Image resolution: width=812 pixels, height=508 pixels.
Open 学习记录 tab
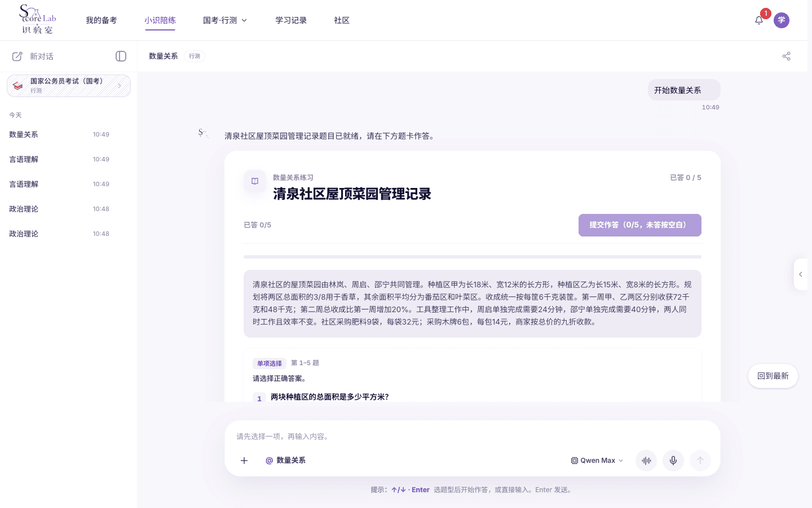(291, 20)
